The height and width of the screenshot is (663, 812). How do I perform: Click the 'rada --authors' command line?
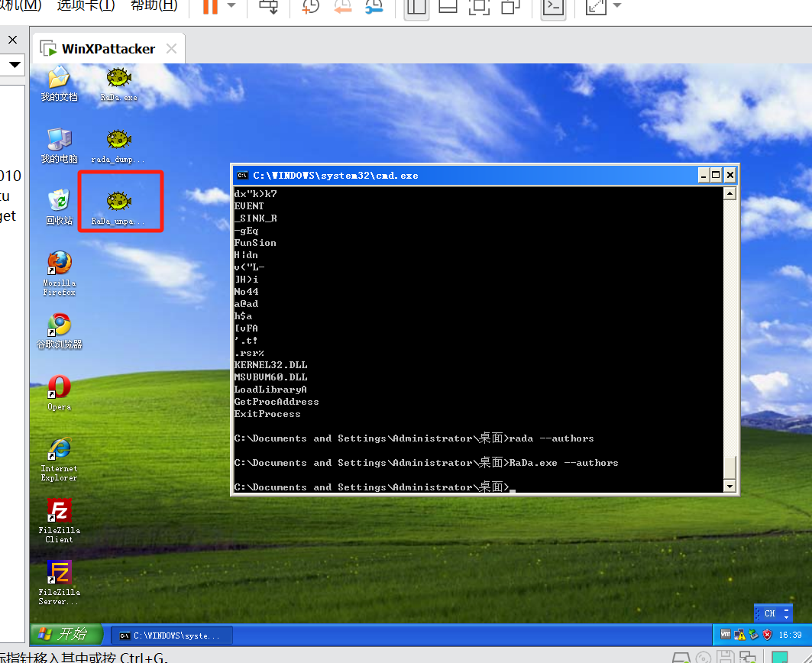click(552, 438)
